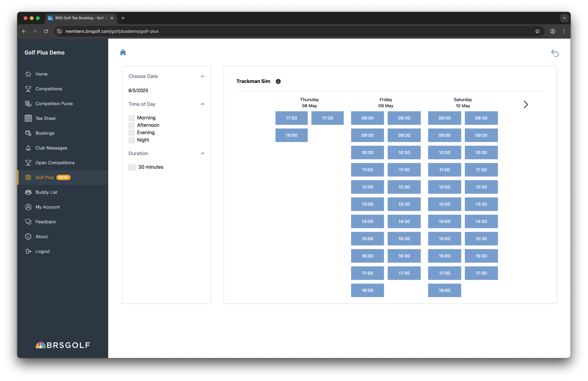This screenshot has width=588, height=381.
Task: Click the blue home icon above filters
Action: point(123,52)
